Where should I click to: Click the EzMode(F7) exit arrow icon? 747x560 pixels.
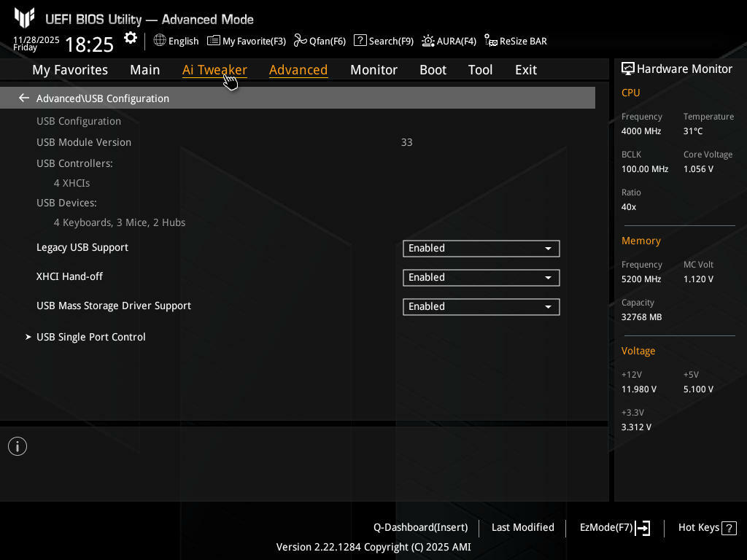643,528
